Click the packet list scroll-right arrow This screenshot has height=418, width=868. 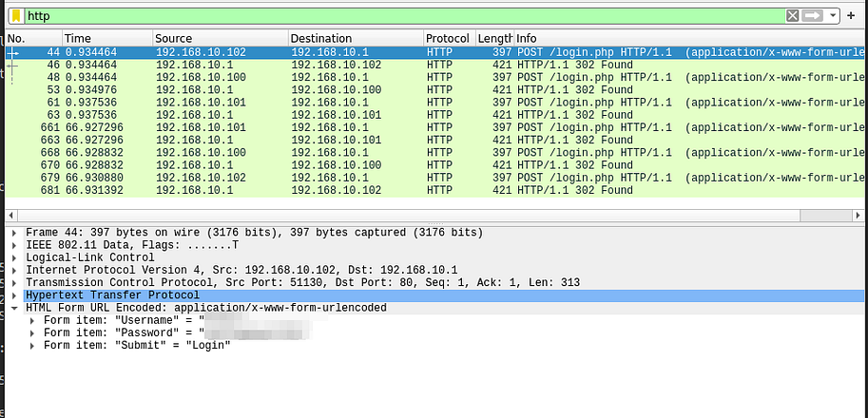(858, 216)
